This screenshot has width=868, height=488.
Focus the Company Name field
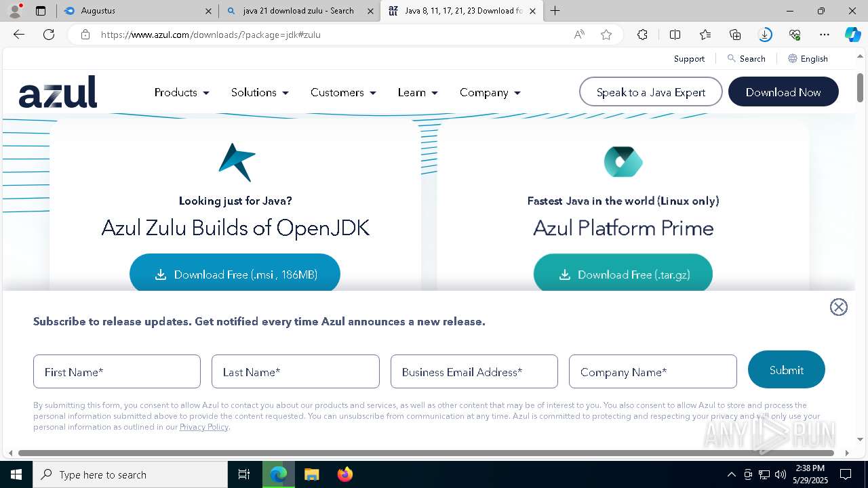(653, 371)
